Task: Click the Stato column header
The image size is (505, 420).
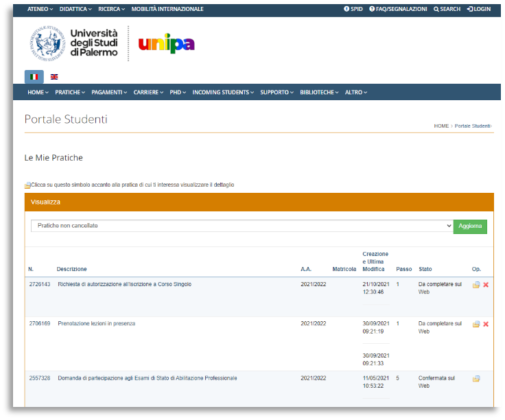Action: coord(425,269)
